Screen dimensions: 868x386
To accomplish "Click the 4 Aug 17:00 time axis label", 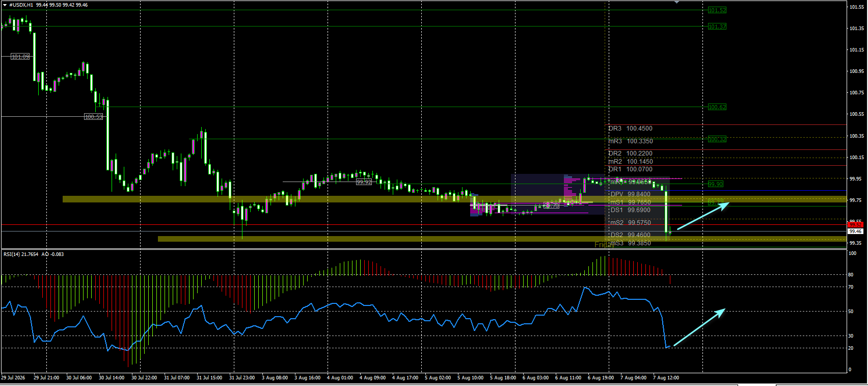I will (x=405, y=378).
